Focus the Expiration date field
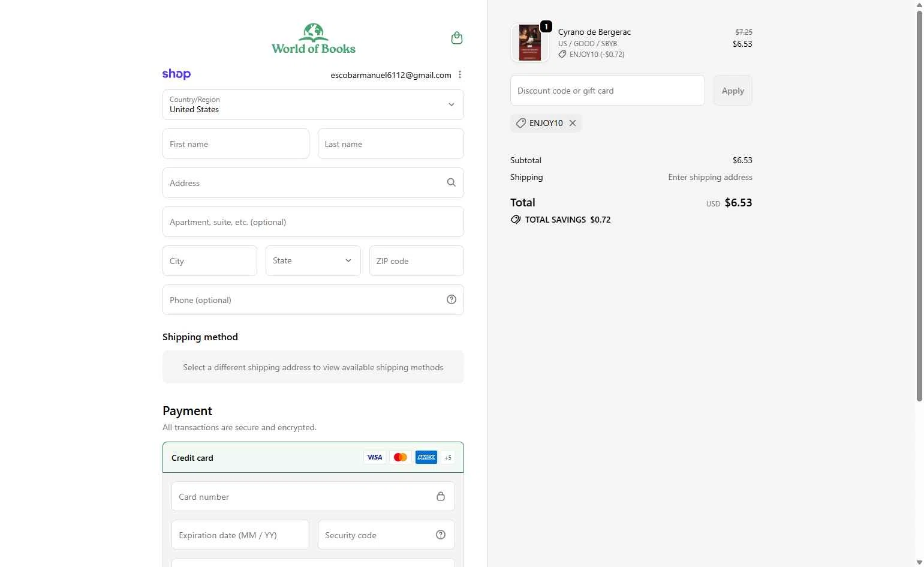This screenshot has width=924, height=567. tap(240, 535)
